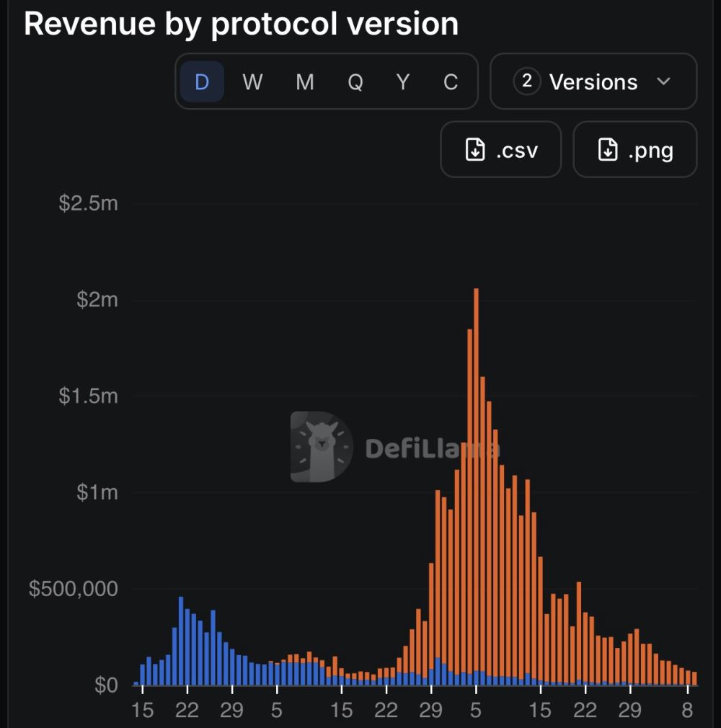
Task: Switch to cumulative C view
Action: pos(451,81)
